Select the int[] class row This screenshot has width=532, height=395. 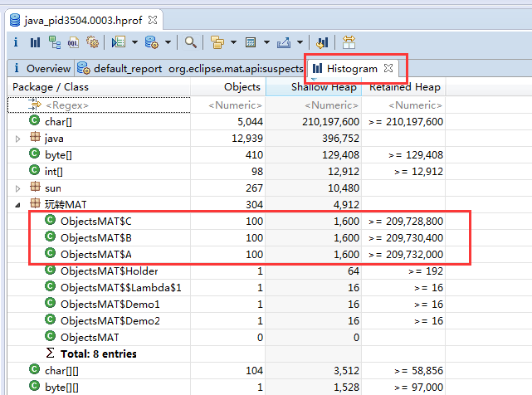[227, 172]
